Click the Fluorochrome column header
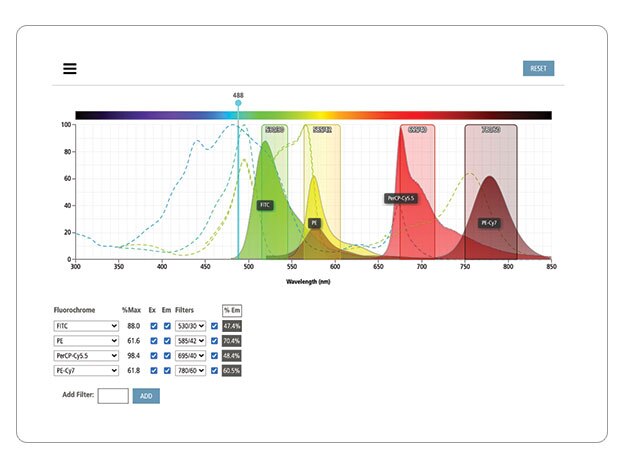 (74, 310)
